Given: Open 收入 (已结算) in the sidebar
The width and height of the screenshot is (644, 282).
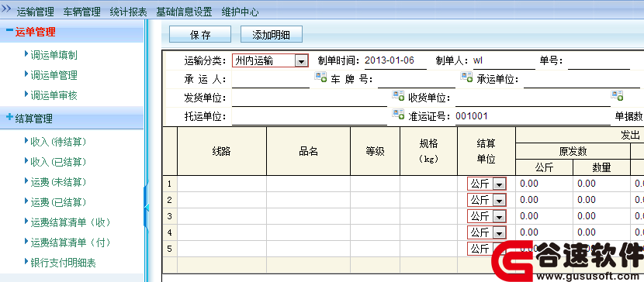Looking at the screenshot, I should coord(58,162).
